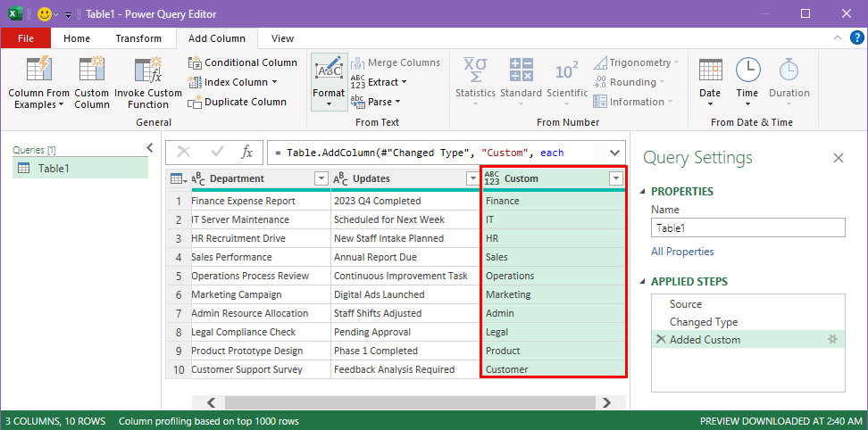Click cell "Digital Ads Launched"
Viewport: 868px width, 430px height.
405,294
